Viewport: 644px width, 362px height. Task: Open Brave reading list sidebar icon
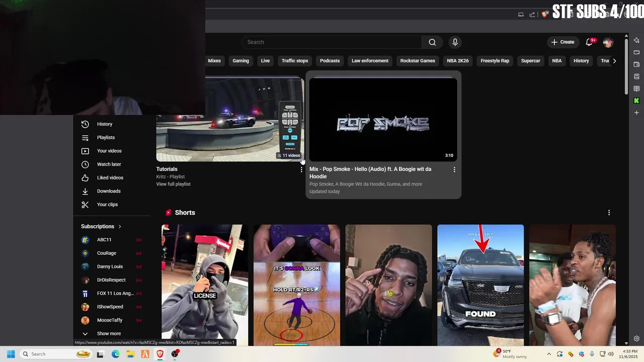(636, 88)
